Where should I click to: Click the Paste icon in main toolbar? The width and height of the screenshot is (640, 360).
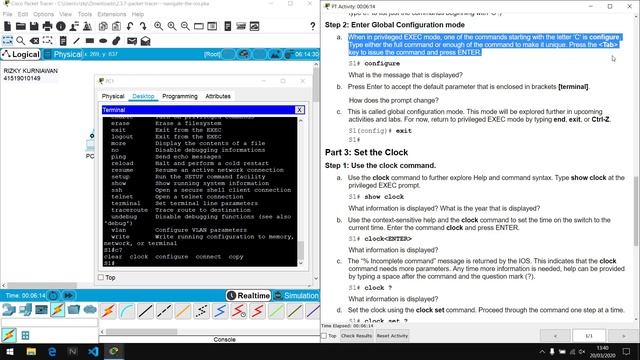pyautogui.click(x=117, y=27)
